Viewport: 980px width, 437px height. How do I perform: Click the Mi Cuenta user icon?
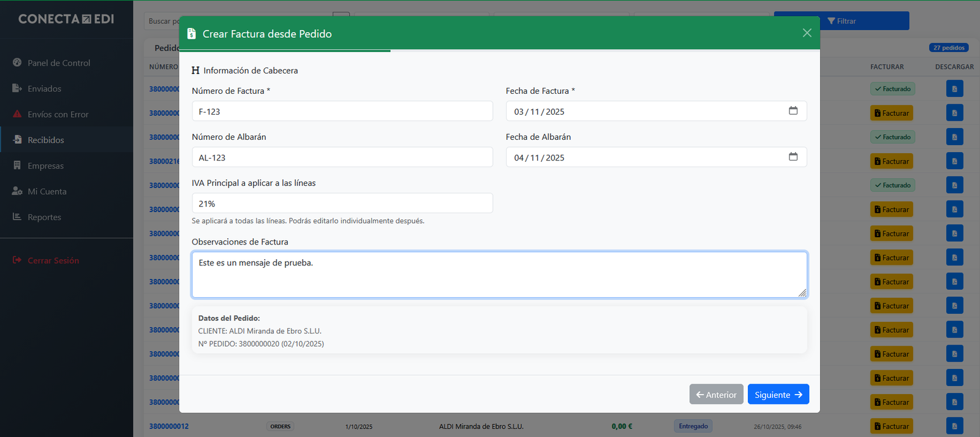point(17,191)
